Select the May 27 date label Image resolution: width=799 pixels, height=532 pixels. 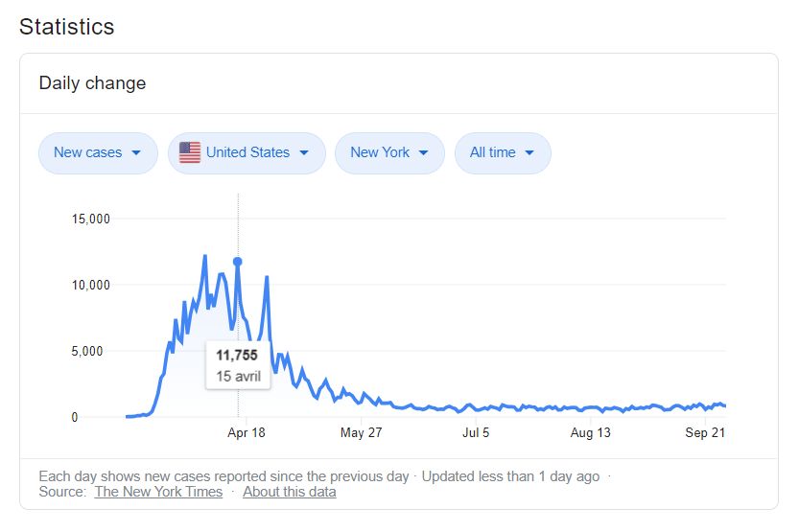coord(361,433)
